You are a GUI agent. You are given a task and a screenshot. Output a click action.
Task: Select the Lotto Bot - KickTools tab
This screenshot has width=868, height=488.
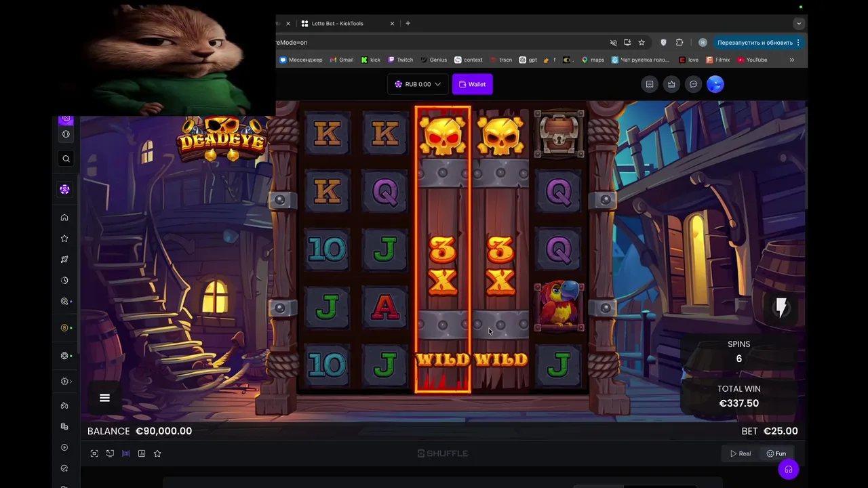click(x=346, y=23)
